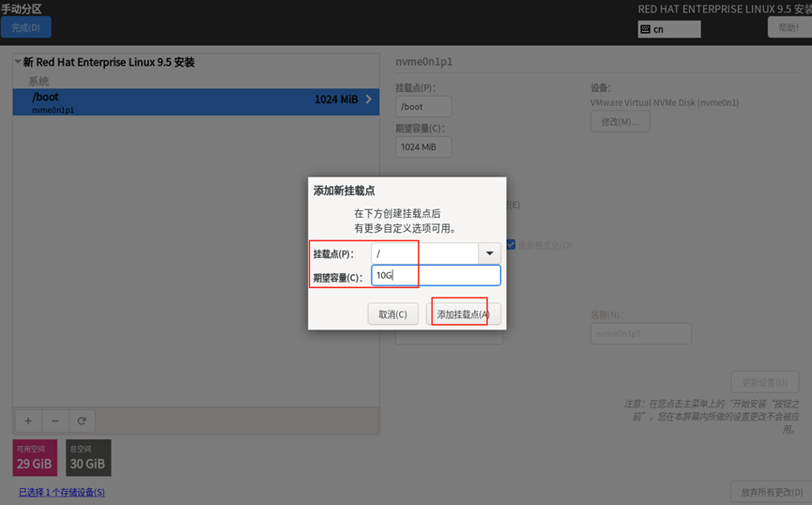This screenshot has height=505, width=812.
Task: Click the 30 GiB total space box
Action: pyautogui.click(x=88, y=458)
